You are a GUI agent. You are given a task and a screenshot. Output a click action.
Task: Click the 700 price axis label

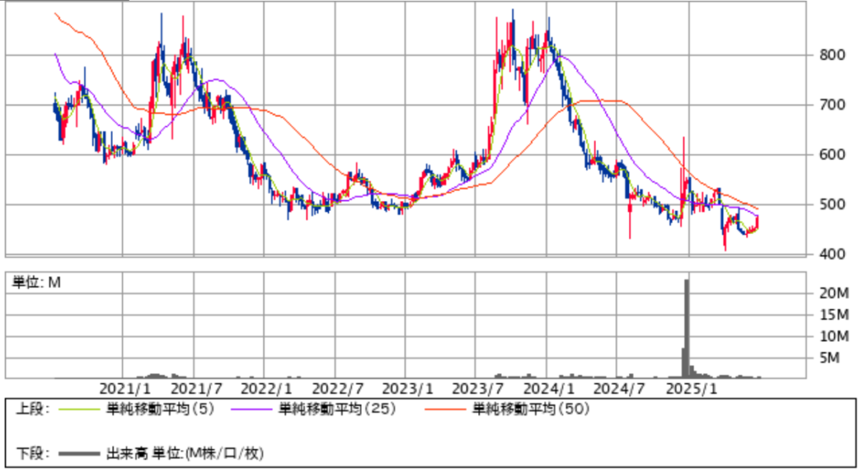coord(832,104)
